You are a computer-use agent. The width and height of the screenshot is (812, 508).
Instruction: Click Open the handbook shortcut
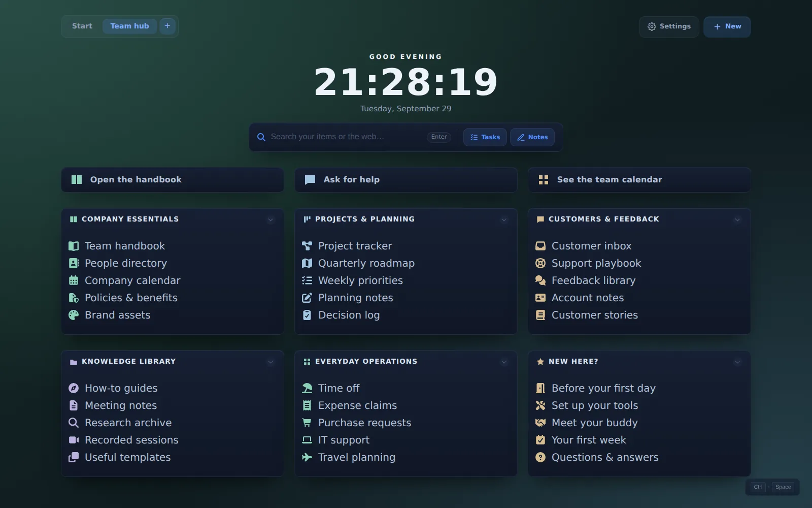(173, 180)
